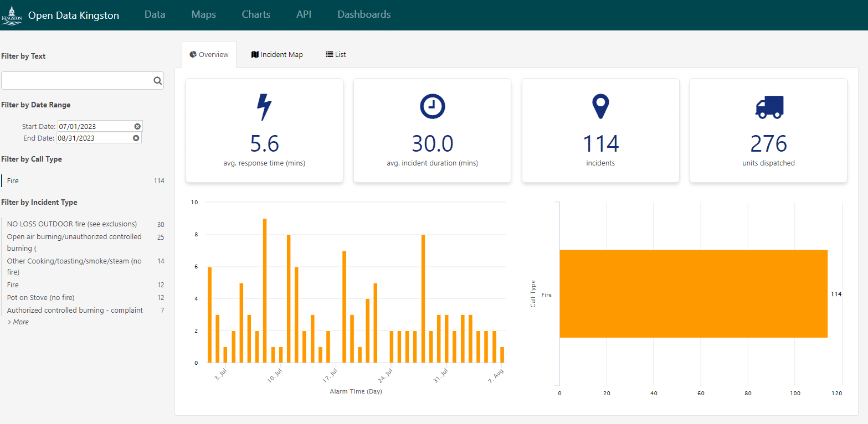The height and width of the screenshot is (424, 868).
Task: Clear the Start Date field
Action: pos(137,126)
